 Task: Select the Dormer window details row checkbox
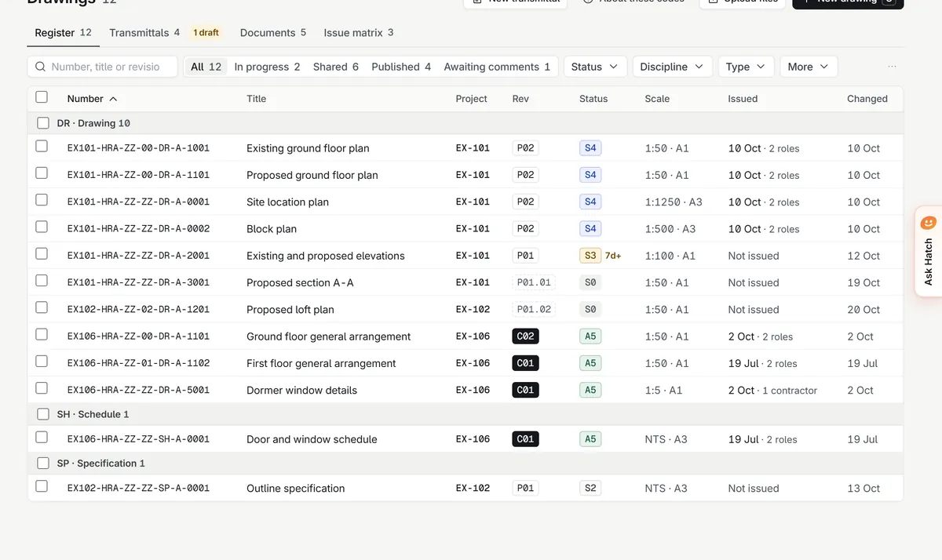[x=42, y=388]
